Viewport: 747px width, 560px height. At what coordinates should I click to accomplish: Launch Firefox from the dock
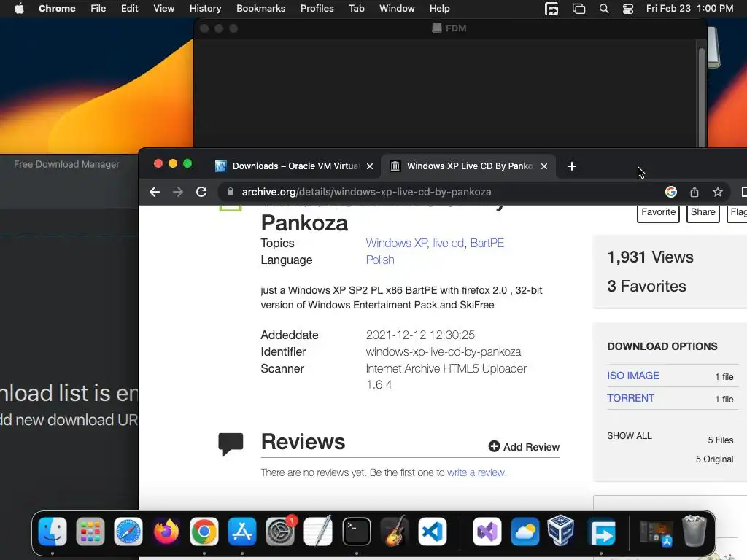[166, 532]
